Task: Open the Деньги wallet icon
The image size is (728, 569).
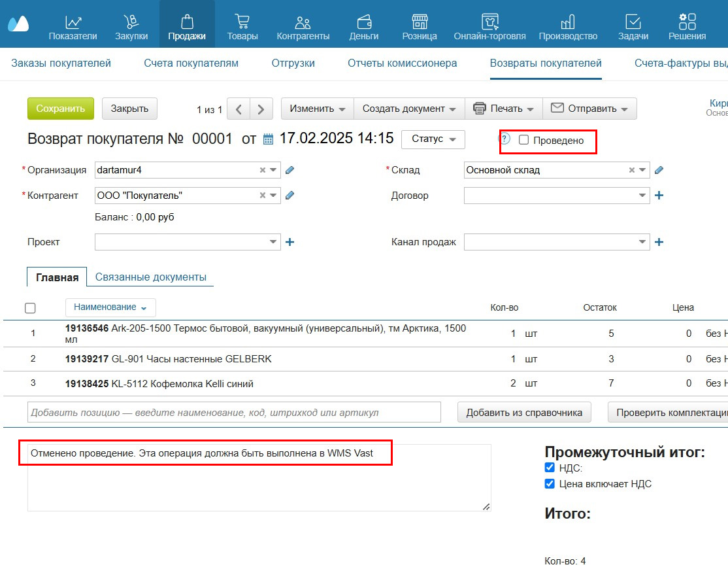Action: [x=364, y=22]
